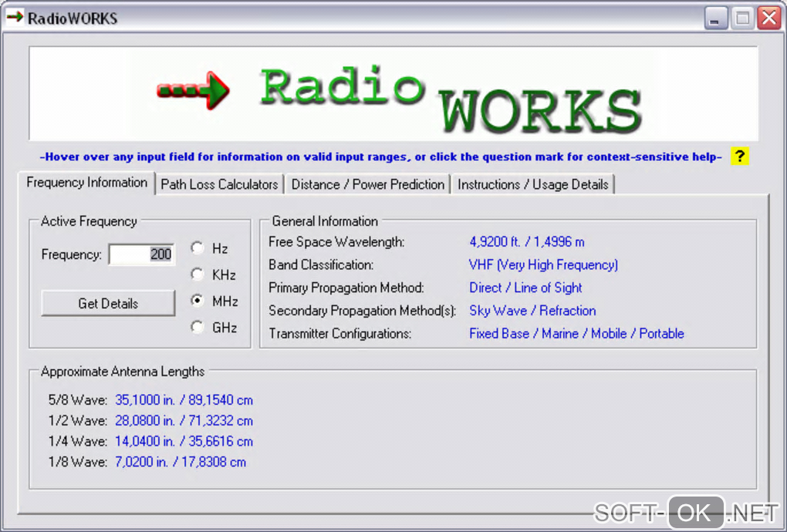Minimize the RadioWORKS window
Image resolution: width=787 pixels, height=532 pixels.
(x=716, y=18)
